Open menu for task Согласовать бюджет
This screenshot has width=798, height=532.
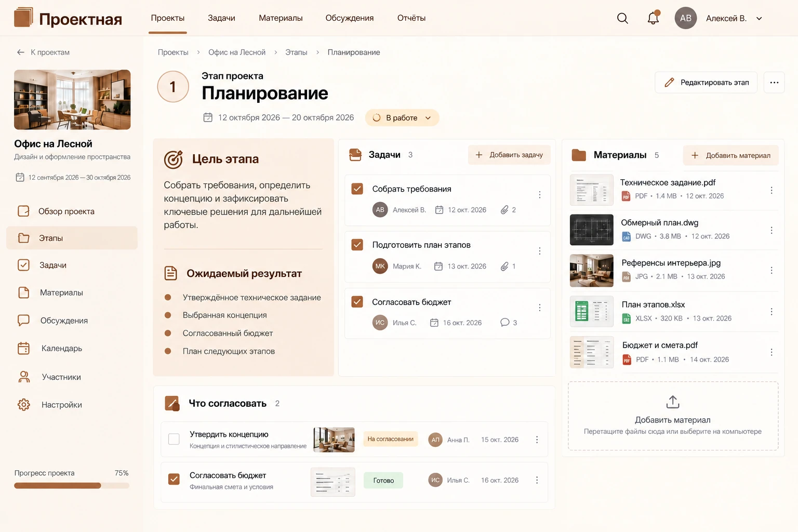540,308
